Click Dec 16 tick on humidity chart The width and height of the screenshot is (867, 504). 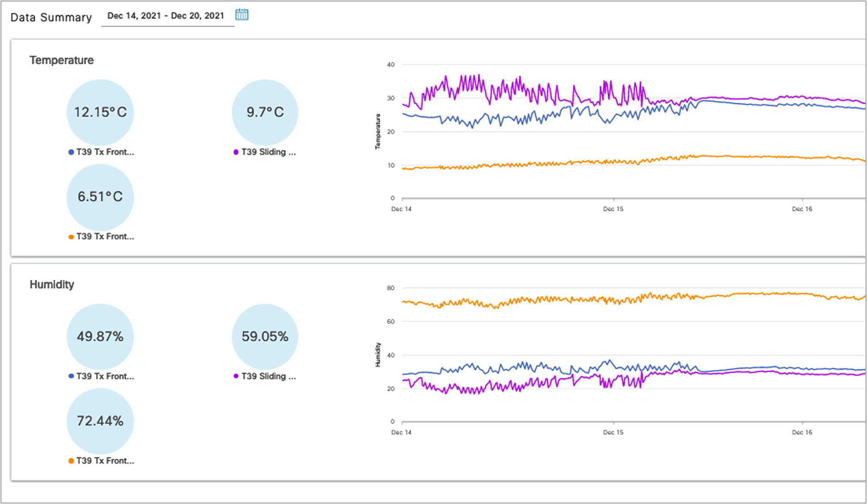click(802, 433)
